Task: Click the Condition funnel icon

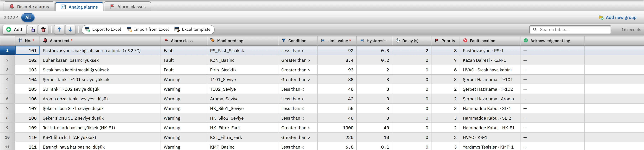Action: [x=284, y=40]
